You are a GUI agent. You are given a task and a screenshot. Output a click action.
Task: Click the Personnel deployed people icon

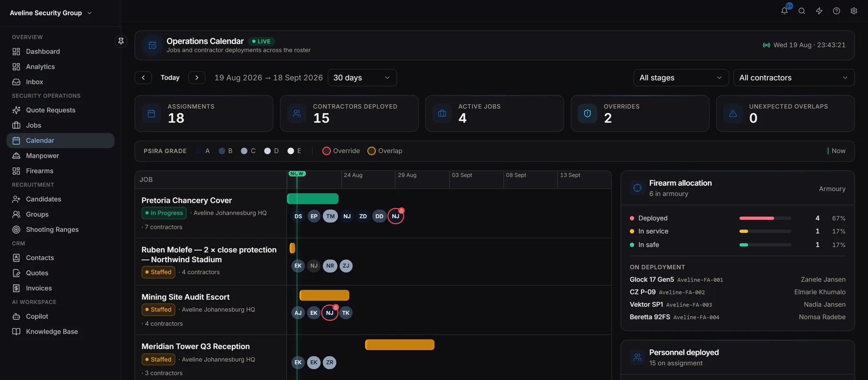click(638, 357)
